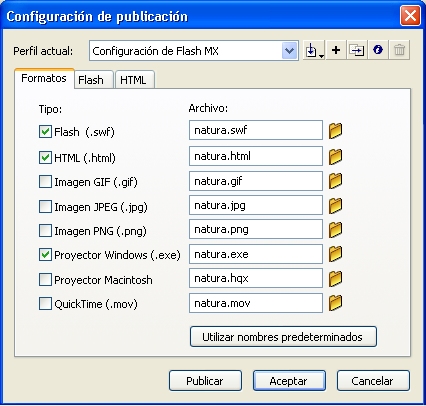Click the import/export profile icon

pyautogui.click(x=314, y=51)
